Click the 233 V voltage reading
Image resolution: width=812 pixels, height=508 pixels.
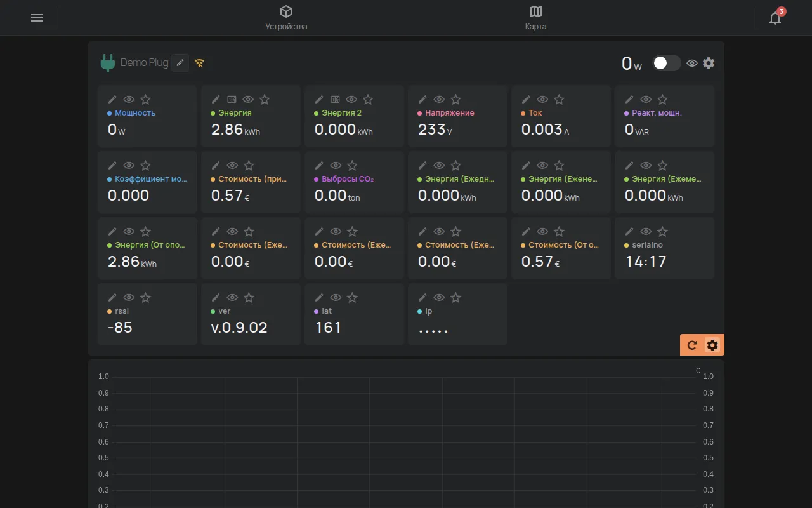click(435, 130)
